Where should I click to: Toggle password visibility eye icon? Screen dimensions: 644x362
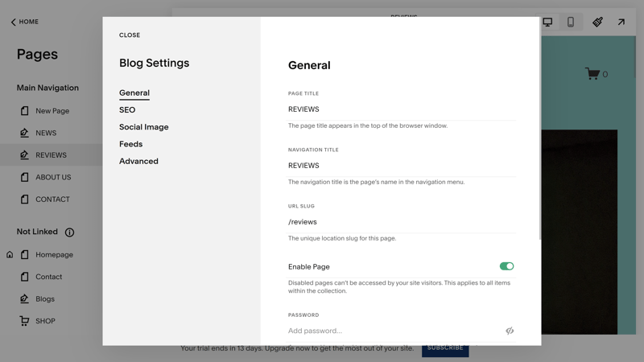click(510, 331)
